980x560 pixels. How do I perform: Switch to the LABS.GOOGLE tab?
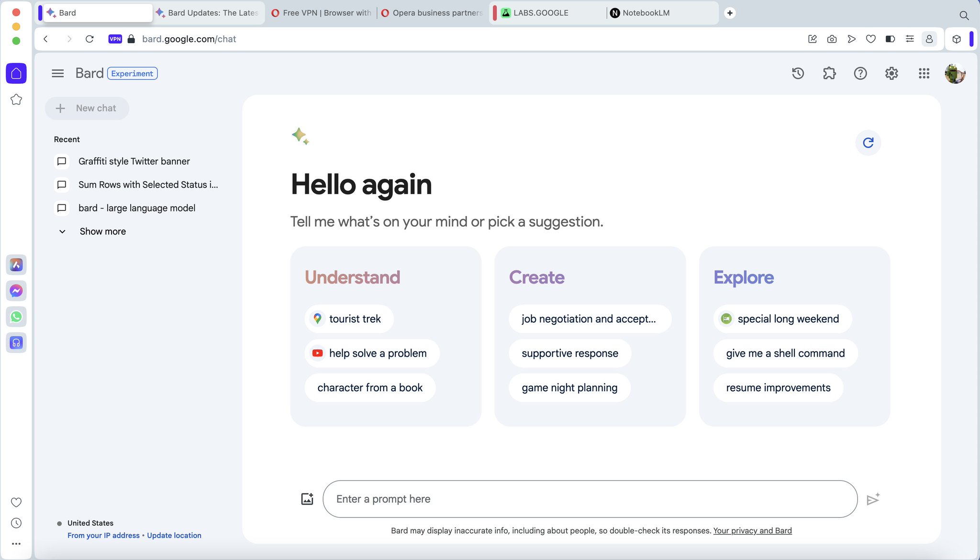[x=550, y=13]
